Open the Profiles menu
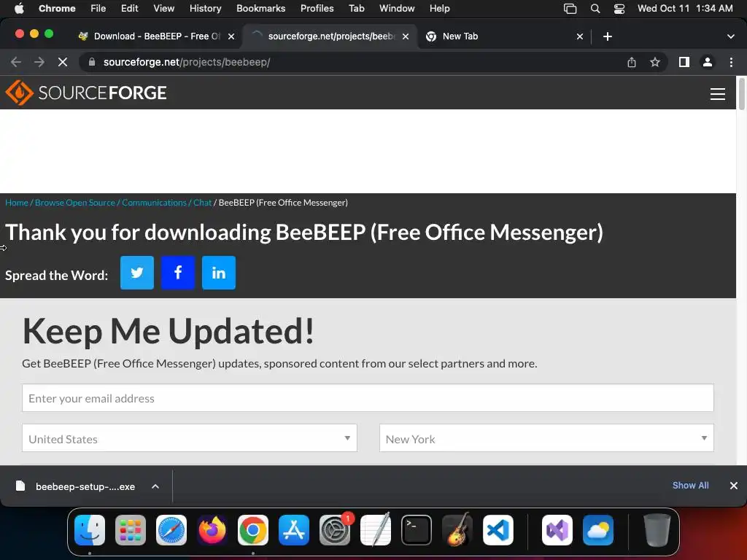747x560 pixels. (317, 9)
